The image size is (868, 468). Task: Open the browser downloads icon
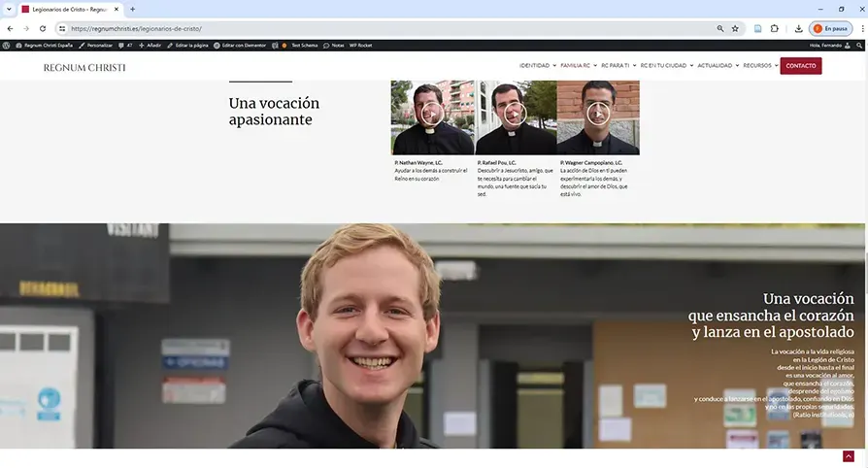(798, 28)
